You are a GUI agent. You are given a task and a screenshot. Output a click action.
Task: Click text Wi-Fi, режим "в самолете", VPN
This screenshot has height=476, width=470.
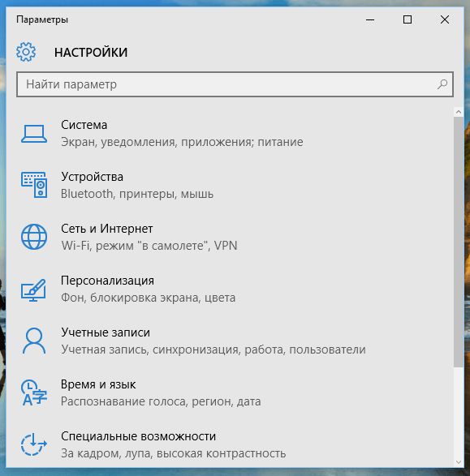(149, 246)
